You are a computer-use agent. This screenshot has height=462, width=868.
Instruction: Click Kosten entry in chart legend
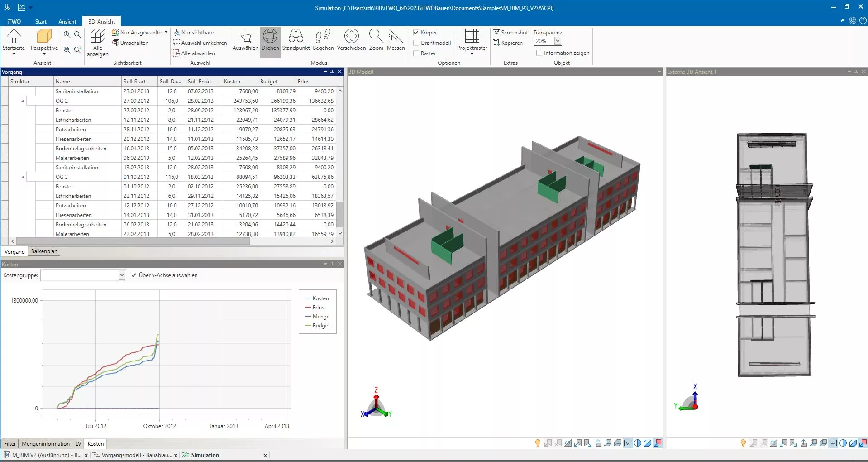[317, 298]
